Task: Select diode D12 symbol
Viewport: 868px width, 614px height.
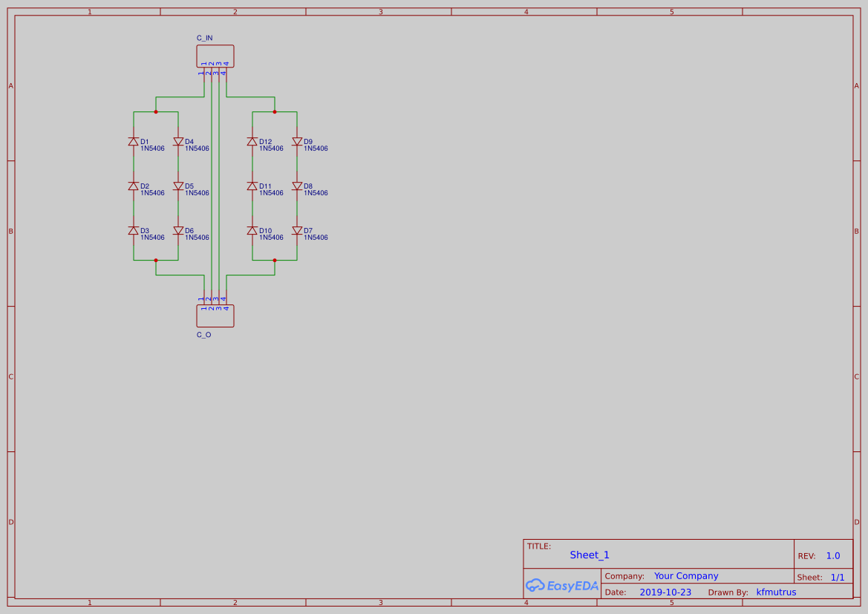Action: [x=253, y=141]
